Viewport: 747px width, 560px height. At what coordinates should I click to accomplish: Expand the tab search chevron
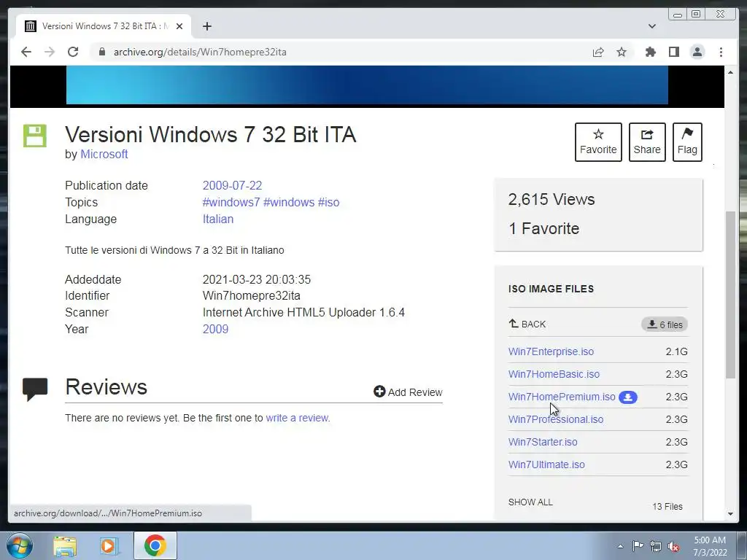(x=651, y=26)
